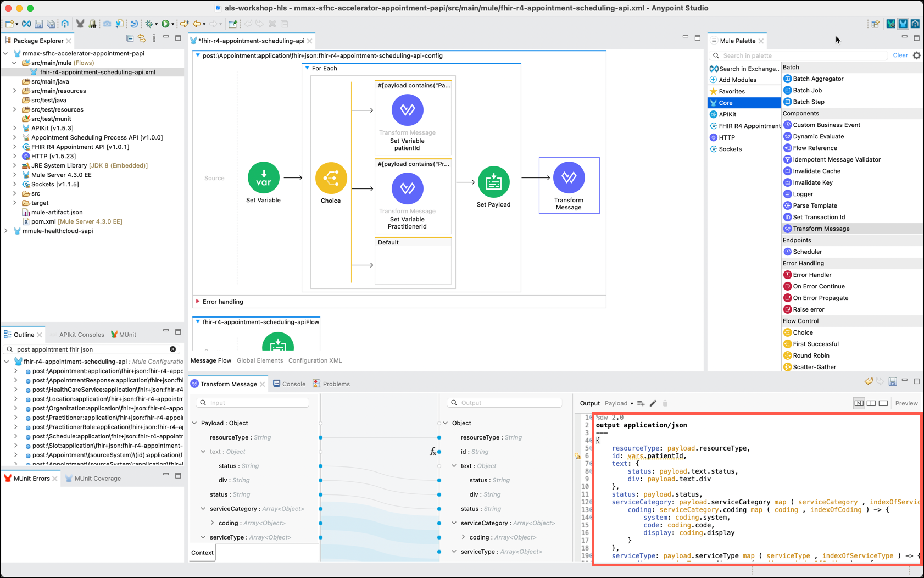Collapse src/main/mule folder in Package Explorer

[14, 63]
